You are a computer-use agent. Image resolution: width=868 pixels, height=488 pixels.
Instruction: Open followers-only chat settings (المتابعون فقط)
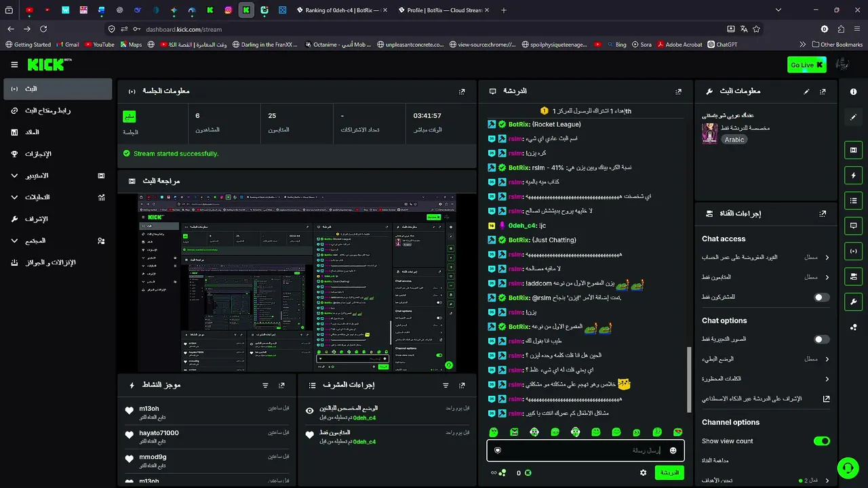(x=766, y=277)
